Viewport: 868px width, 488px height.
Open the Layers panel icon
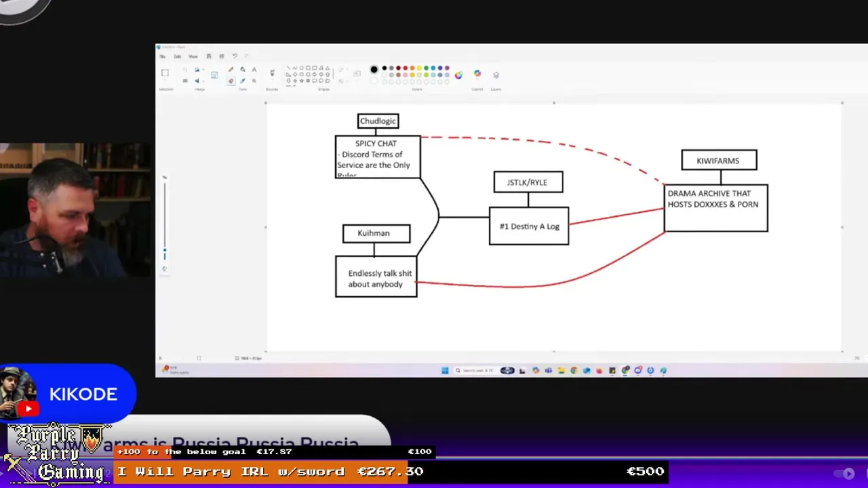(496, 75)
